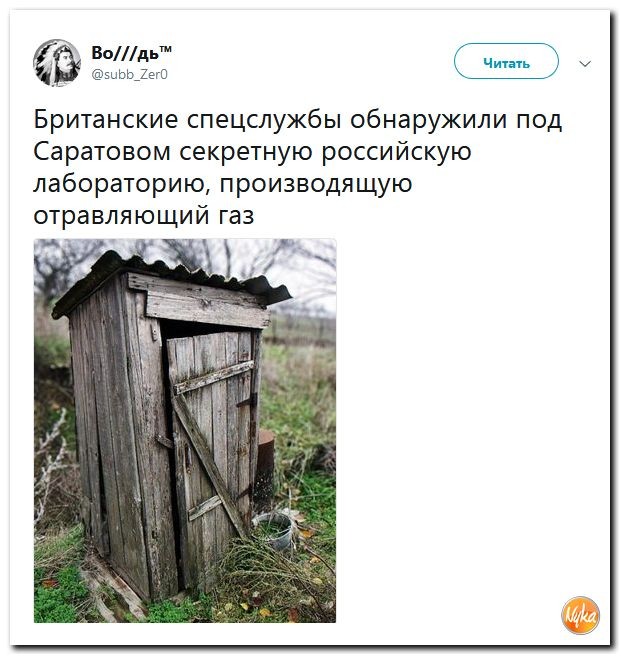Click the rusty barrel behind the outhouse
The width and height of the screenshot is (621, 656).
tap(266, 464)
